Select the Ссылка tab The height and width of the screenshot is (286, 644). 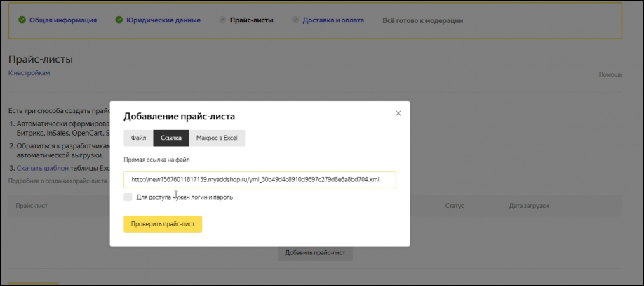click(171, 138)
